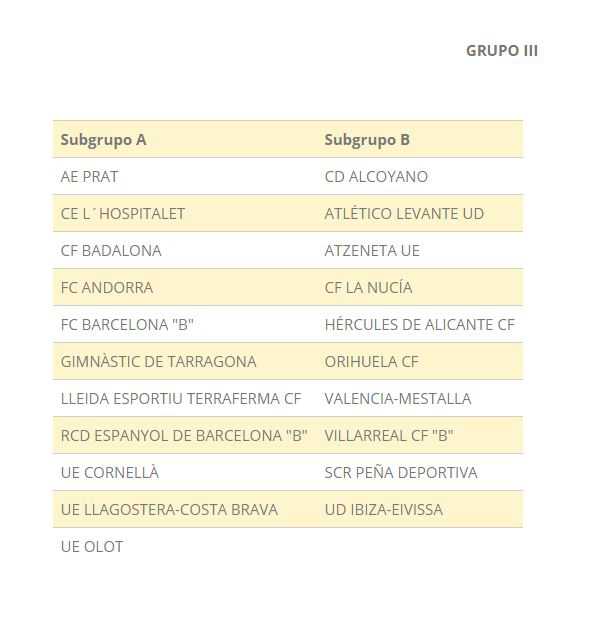The width and height of the screenshot is (614, 619).
Task: Select RCD ESPANYOL DE BARCELONA "B"
Action: pos(184,436)
